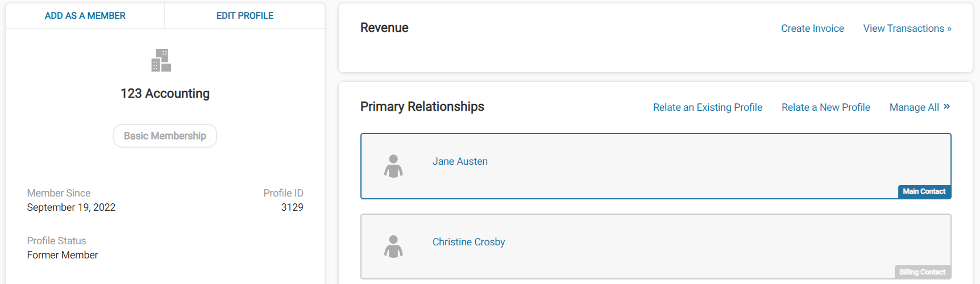Click the 123 Accounting profile name
The height and width of the screenshot is (284, 980).
(165, 93)
